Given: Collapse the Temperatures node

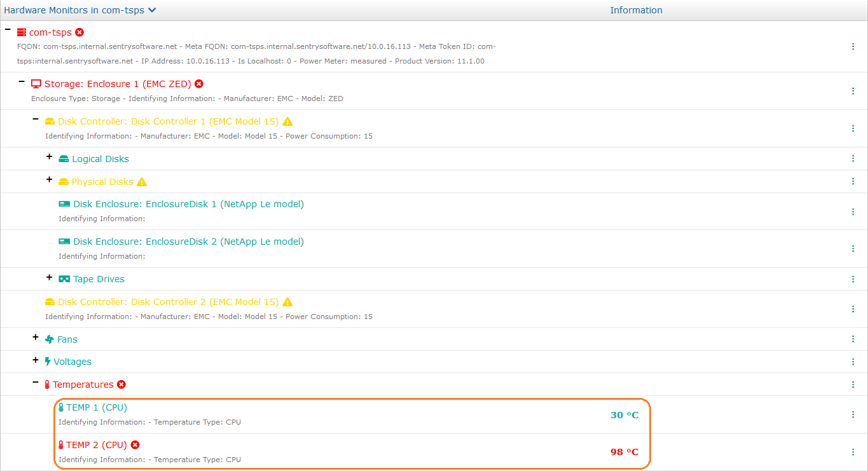Looking at the screenshot, I should 36,383.
